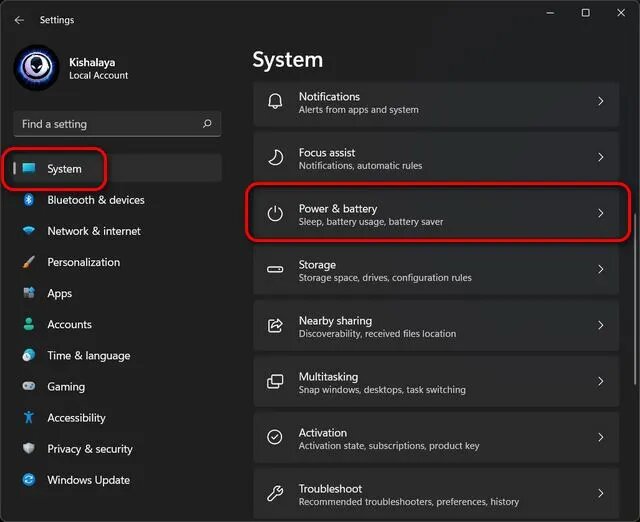640x522 pixels.
Task: Click the Power & battery power icon
Action: [x=275, y=213]
